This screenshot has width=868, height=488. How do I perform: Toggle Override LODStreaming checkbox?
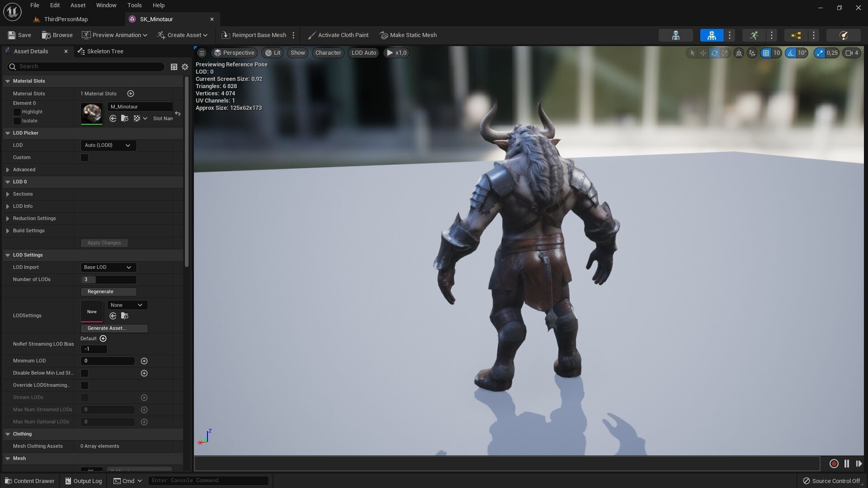click(85, 385)
